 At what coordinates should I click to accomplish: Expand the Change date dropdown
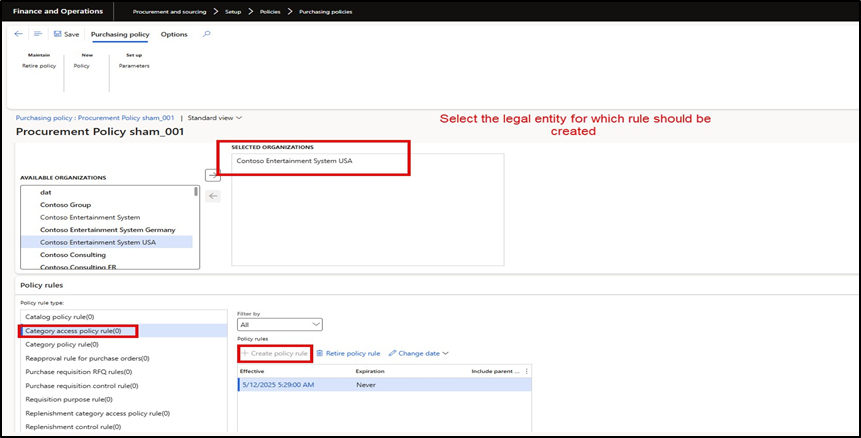click(419, 353)
